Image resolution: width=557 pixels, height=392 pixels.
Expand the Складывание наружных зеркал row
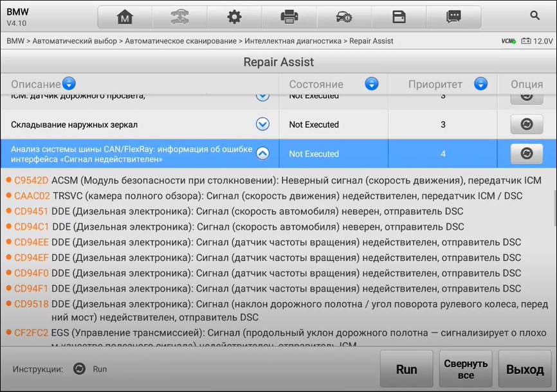click(x=262, y=124)
